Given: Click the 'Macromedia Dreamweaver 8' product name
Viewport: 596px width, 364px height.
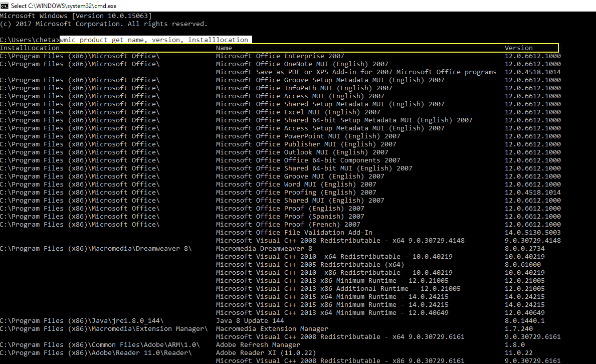Looking at the screenshot, I should [x=264, y=248].
